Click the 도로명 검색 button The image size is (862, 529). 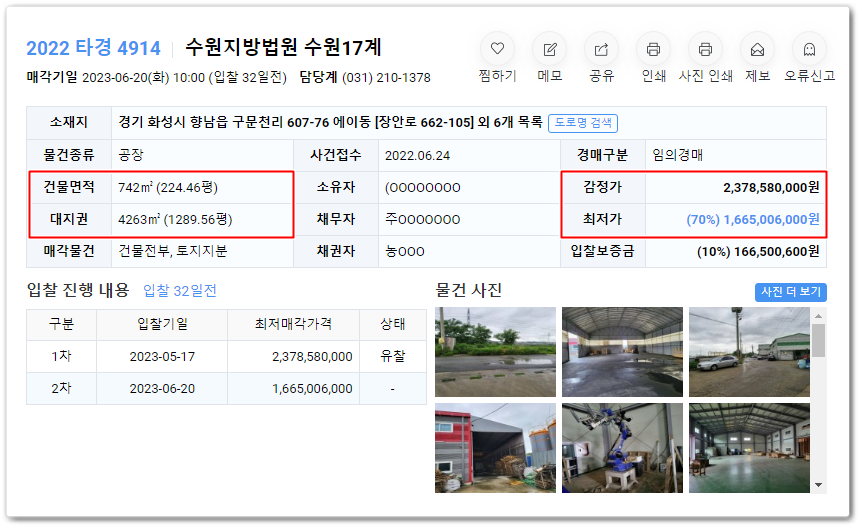(583, 123)
